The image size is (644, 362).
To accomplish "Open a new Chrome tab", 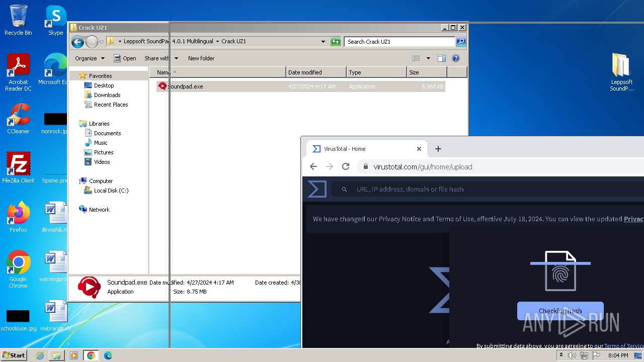I will pos(438,149).
